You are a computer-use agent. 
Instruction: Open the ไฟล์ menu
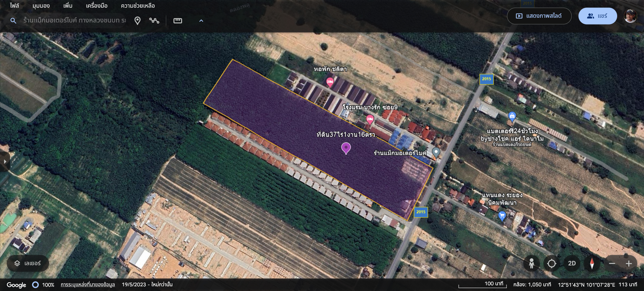(14, 6)
